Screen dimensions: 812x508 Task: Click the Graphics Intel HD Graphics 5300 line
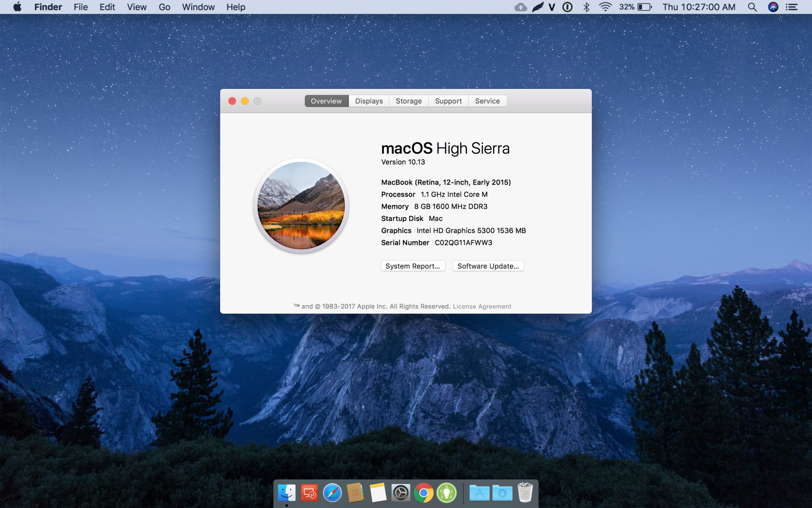click(x=454, y=231)
